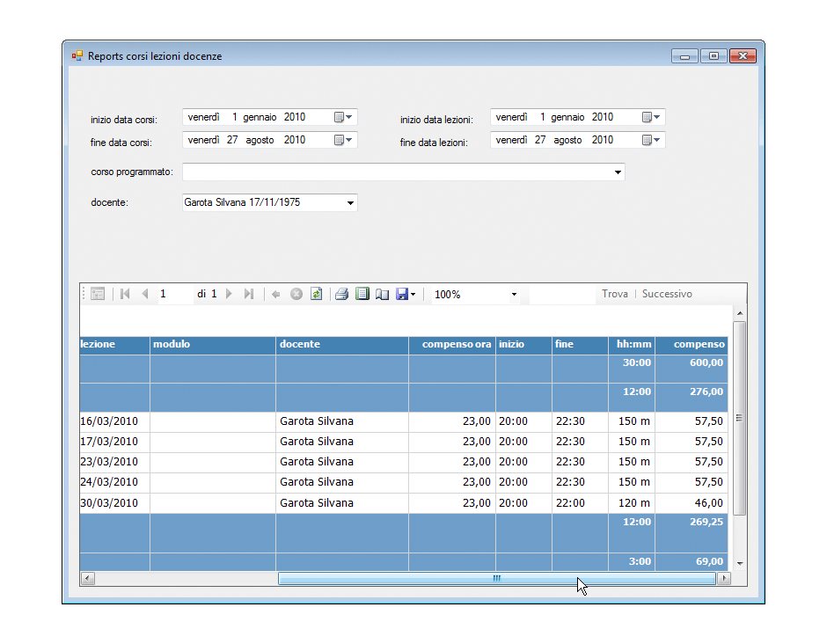Click the compenso column header

692,344
